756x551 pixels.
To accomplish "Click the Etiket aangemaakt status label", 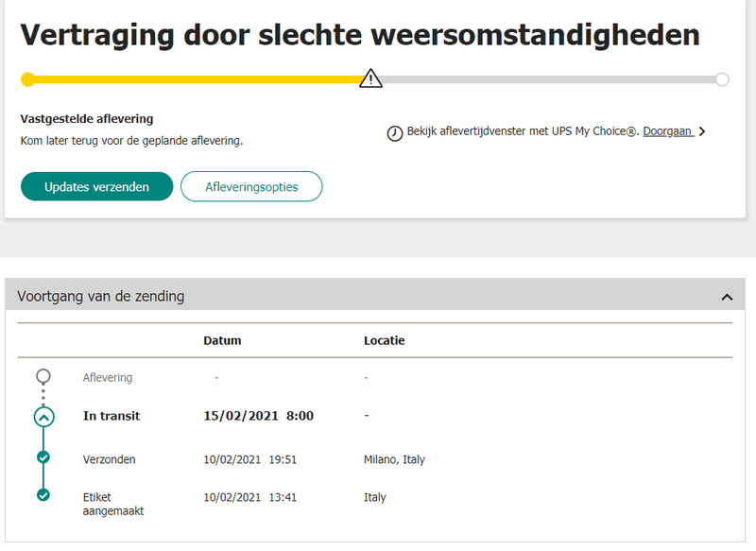I will click(x=112, y=504).
